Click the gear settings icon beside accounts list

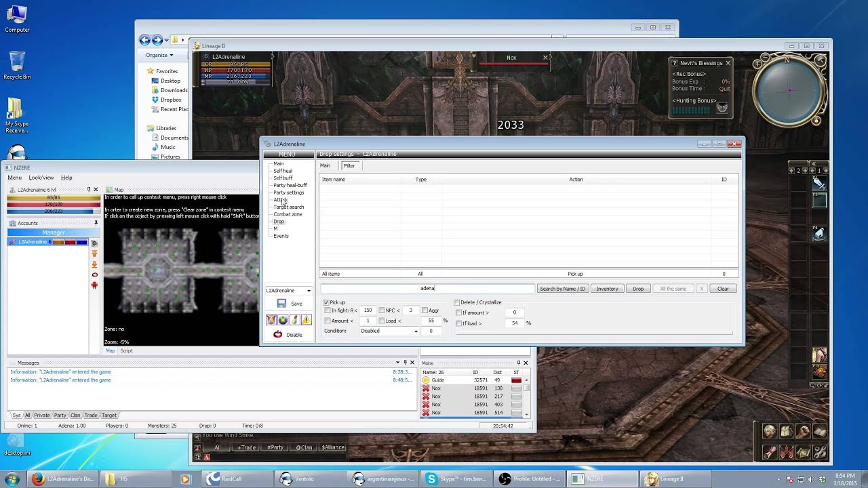(x=94, y=243)
